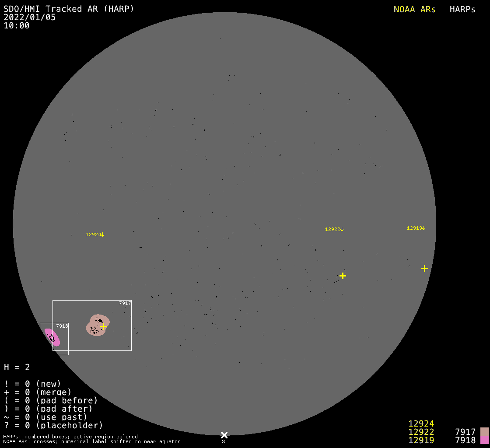Screen dimensions: 490x448
Task: Click the yellow cross marking NOAA AR 12919
Action: [424, 268]
